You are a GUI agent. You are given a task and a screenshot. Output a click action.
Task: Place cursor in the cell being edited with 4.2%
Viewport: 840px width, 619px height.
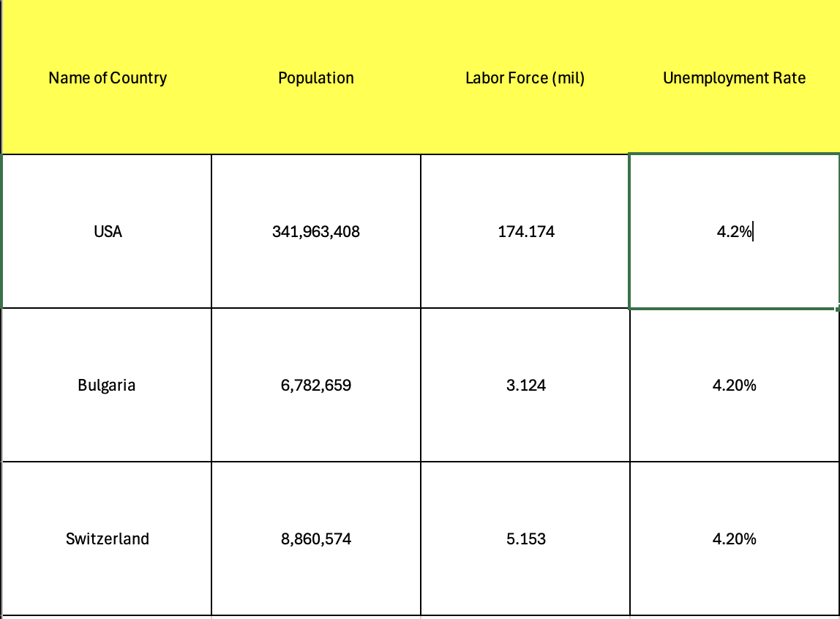(734, 232)
